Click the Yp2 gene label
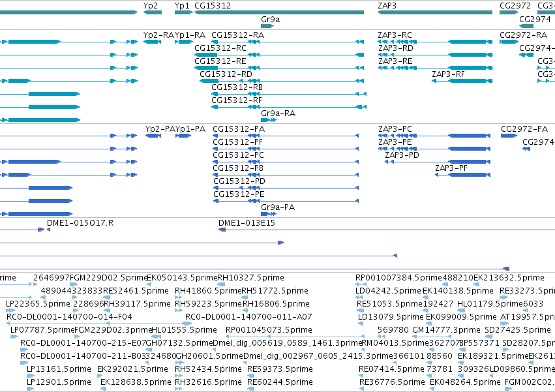 [x=151, y=6]
